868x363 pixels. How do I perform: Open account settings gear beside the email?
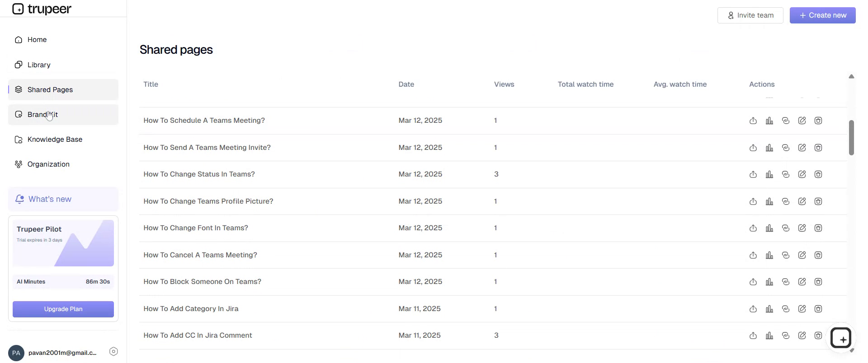(114, 352)
